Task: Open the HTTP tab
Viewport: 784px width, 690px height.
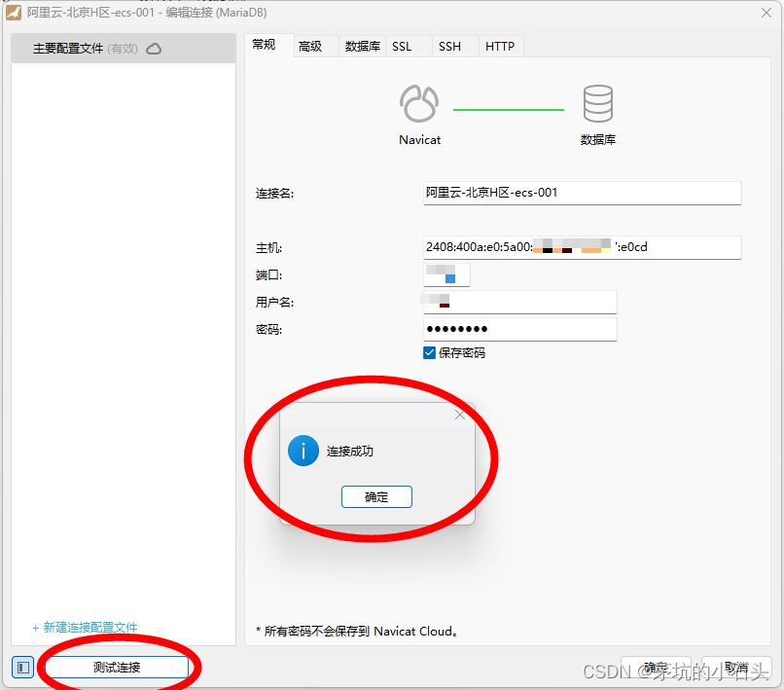Action: pyautogui.click(x=500, y=47)
